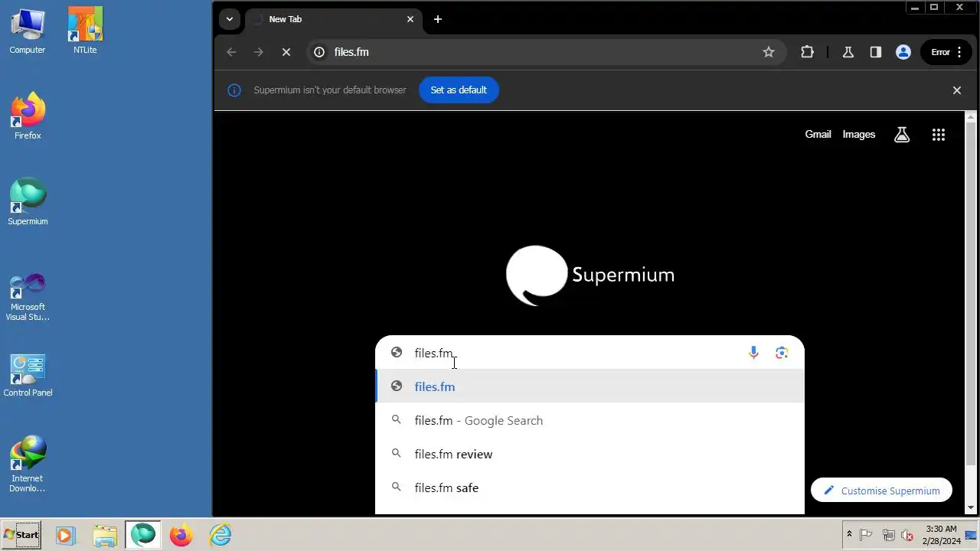Open file explorer taskbar icon

click(105, 535)
